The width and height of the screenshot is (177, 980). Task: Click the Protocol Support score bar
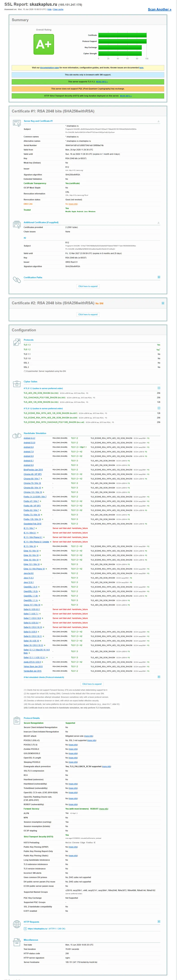point(122,42)
